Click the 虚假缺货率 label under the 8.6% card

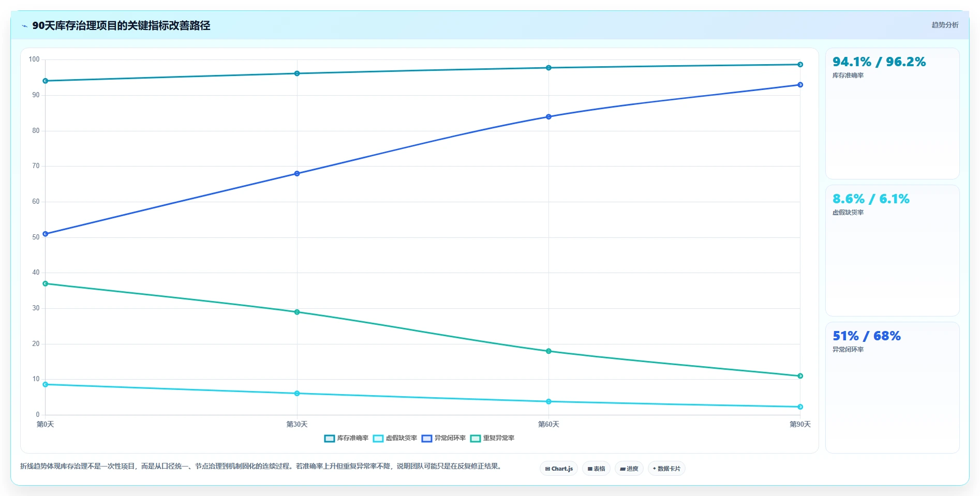[848, 213]
